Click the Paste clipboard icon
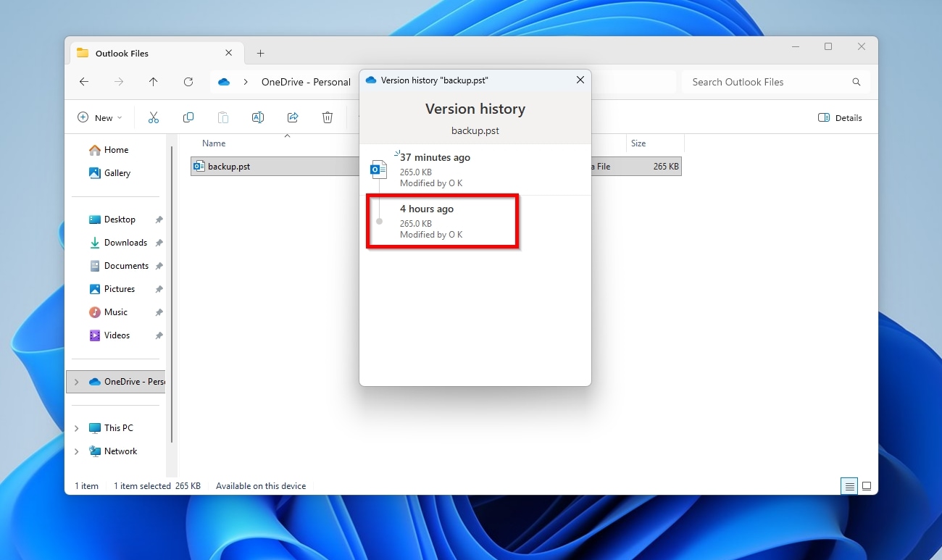This screenshot has height=560, width=942. coord(223,117)
